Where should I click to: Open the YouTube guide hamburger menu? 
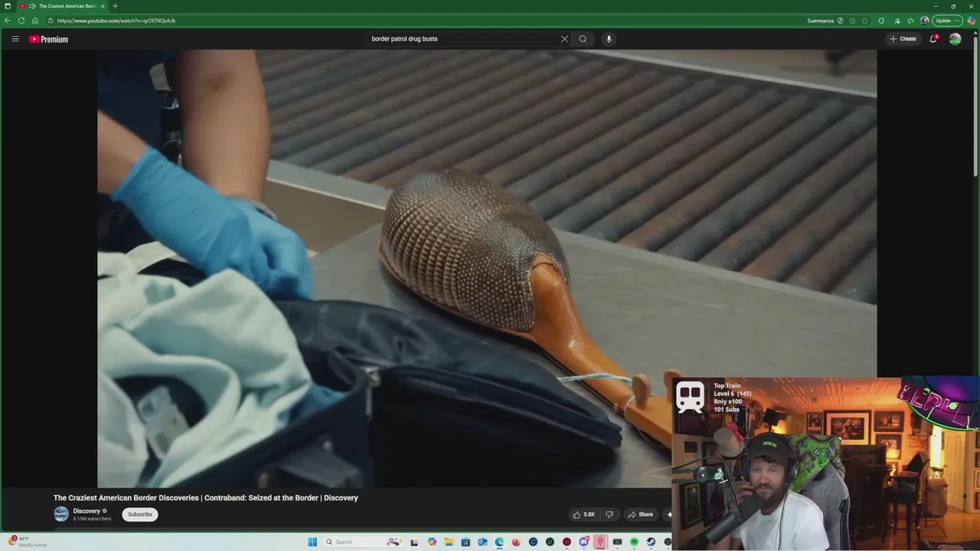tap(15, 39)
